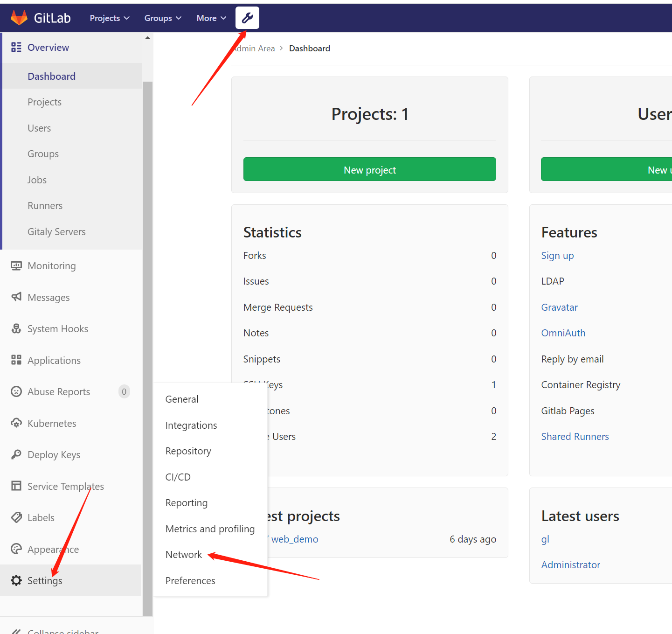
Task: Click the Deploy Keys sidebar label
Action: point(54,454)
